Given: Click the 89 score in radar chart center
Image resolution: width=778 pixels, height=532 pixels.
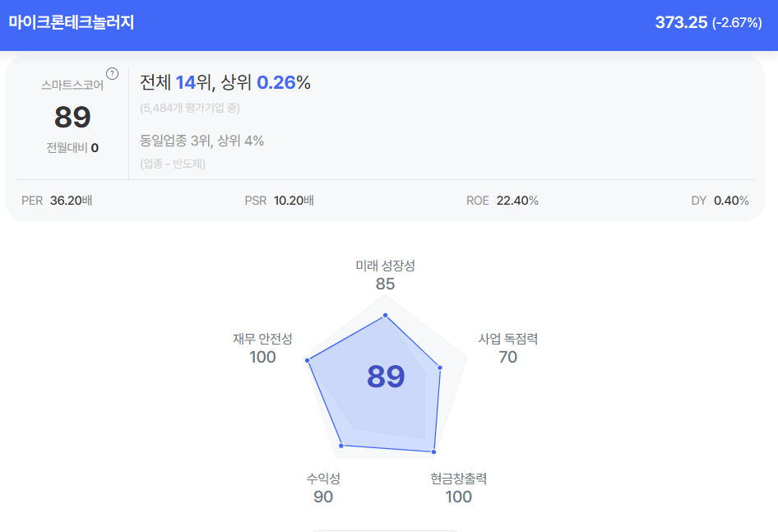Looking at the screenshot, I should 386,377.
